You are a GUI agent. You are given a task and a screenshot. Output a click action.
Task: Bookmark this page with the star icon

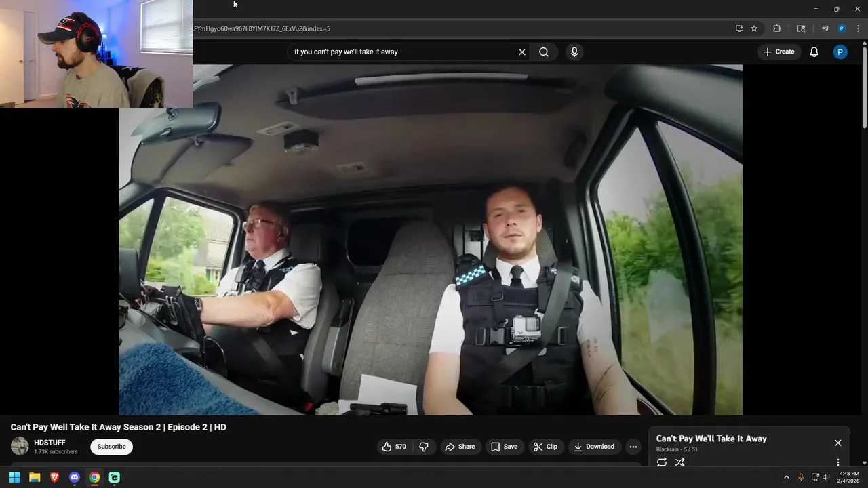(x=754, y=28)
